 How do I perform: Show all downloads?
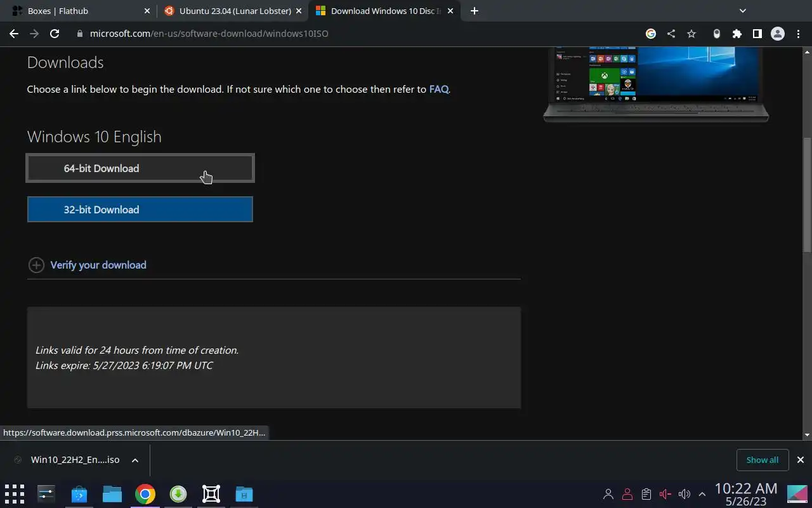763,460
